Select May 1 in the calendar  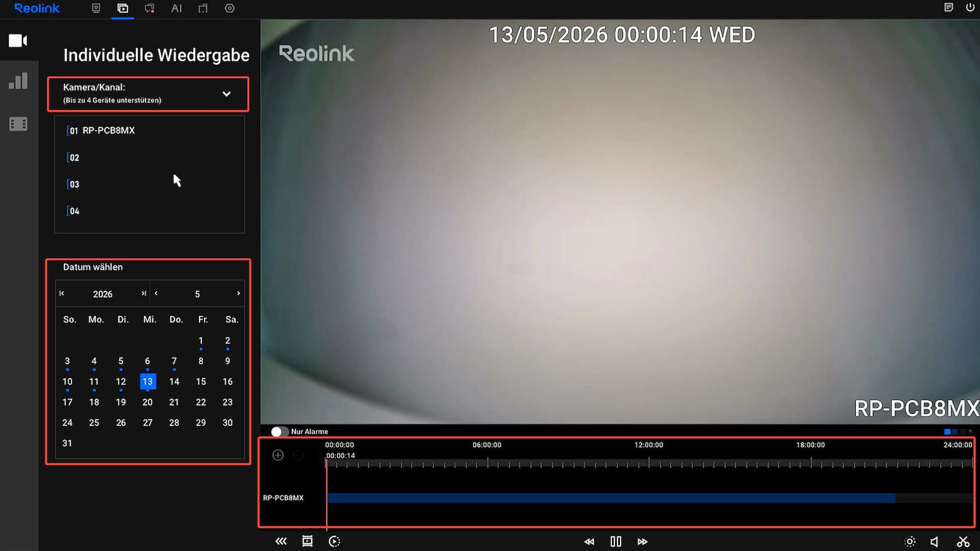[201, 341]
